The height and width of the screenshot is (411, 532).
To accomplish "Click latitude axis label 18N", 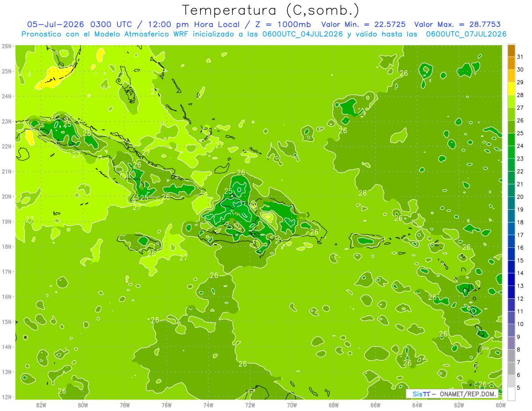I will (7, 247).
